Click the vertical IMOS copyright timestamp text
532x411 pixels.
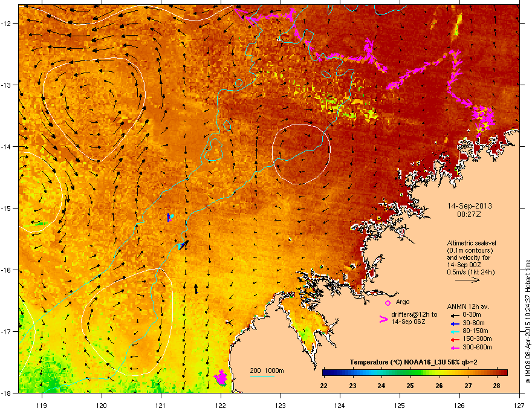coord(528,322)
